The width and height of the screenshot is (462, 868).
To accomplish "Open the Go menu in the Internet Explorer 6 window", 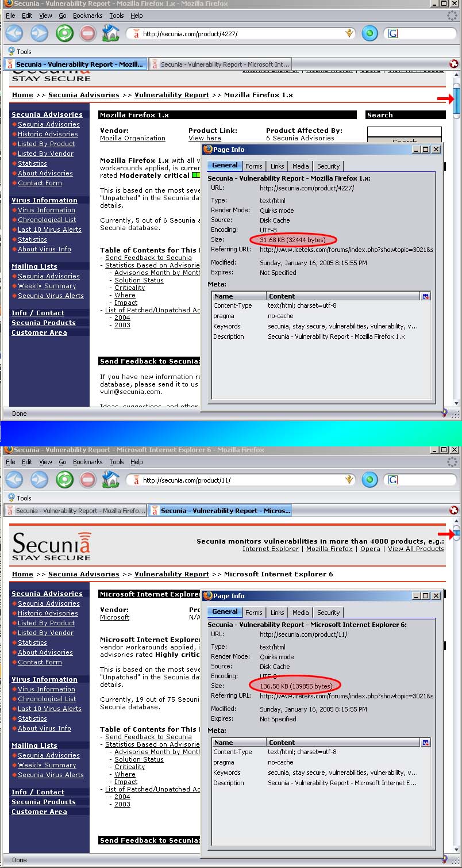I will point(62,462).
